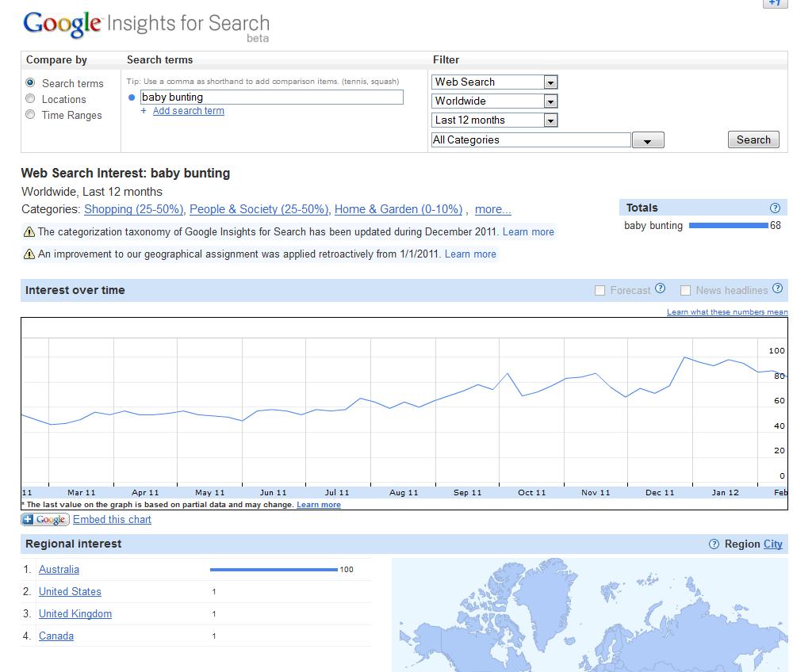Open the People & Society (25-50%) link
Image resolution: width=793 pixels, height=672 pixels.
pyautogui.click(x=259, y=209)
